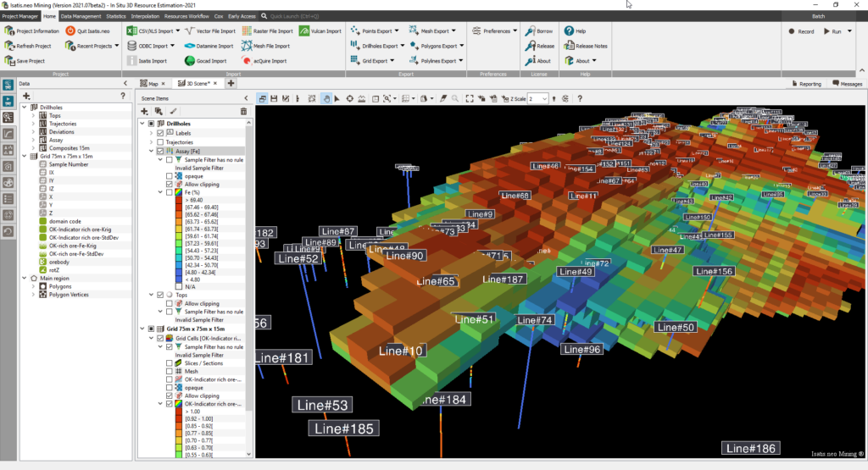Click Isatis Import
The width and height of the screenshot is (868, 470).
[147, 61]
